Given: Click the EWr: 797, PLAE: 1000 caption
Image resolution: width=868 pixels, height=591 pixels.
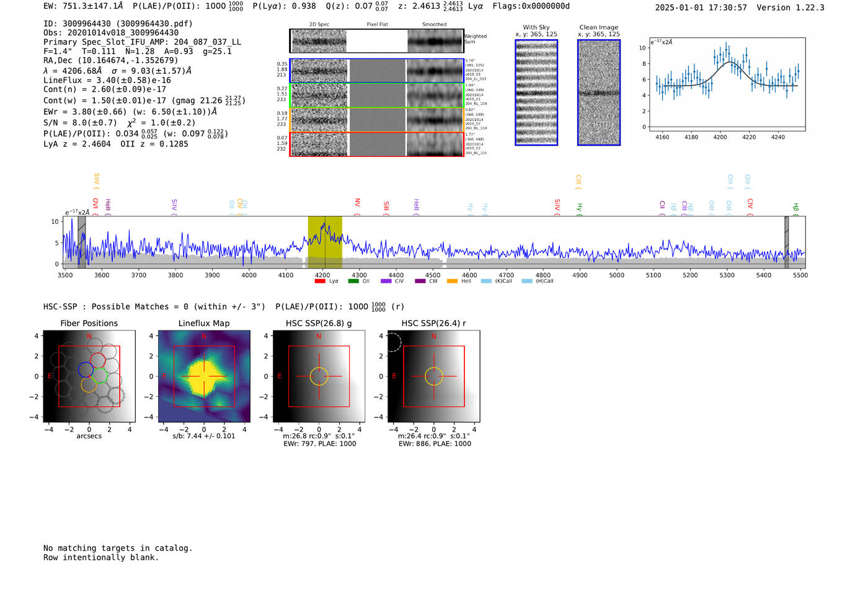Looking at the screenshot, I should tap(319, 443).
